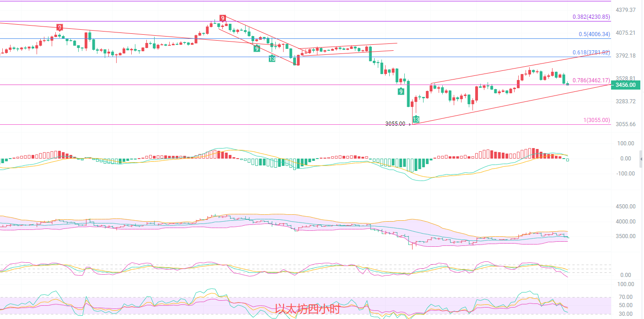Select the 0.5(4006.34) Fibonacci level label
This screenshot has width=644, height=319.
point(594,34)
